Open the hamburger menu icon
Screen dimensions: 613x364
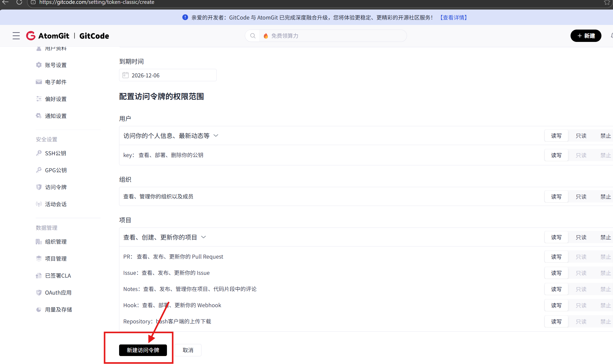(x=16, y=36)
